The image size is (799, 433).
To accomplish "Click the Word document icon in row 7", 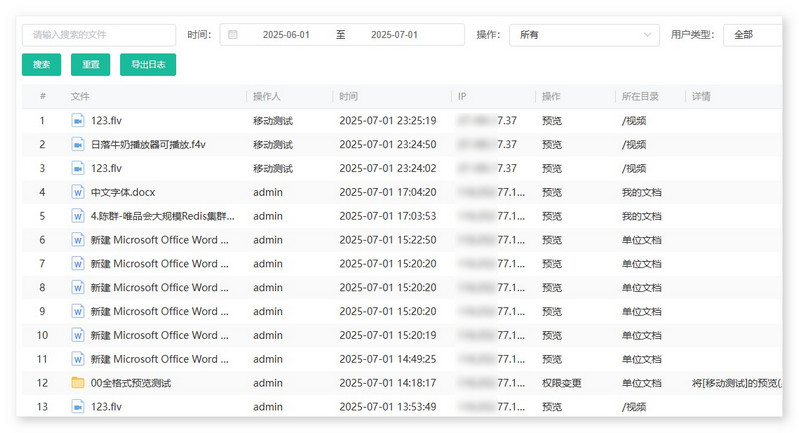I will 77,264.
